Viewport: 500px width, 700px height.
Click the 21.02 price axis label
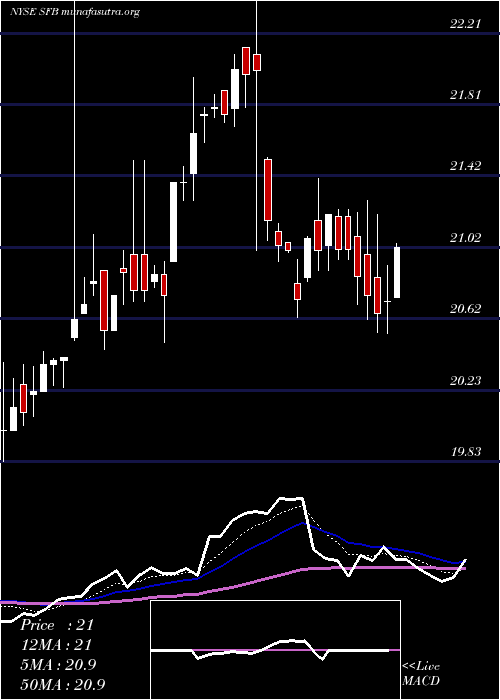(465, 237)
